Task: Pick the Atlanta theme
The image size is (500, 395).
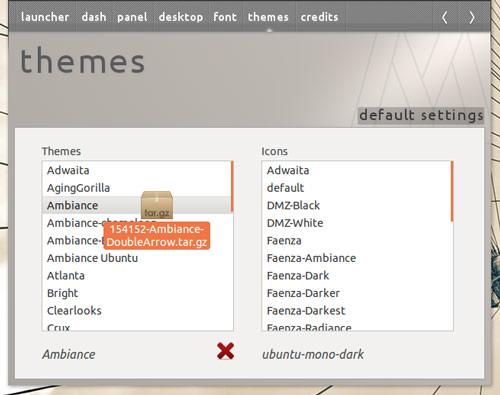Action: tap(137, 276)
